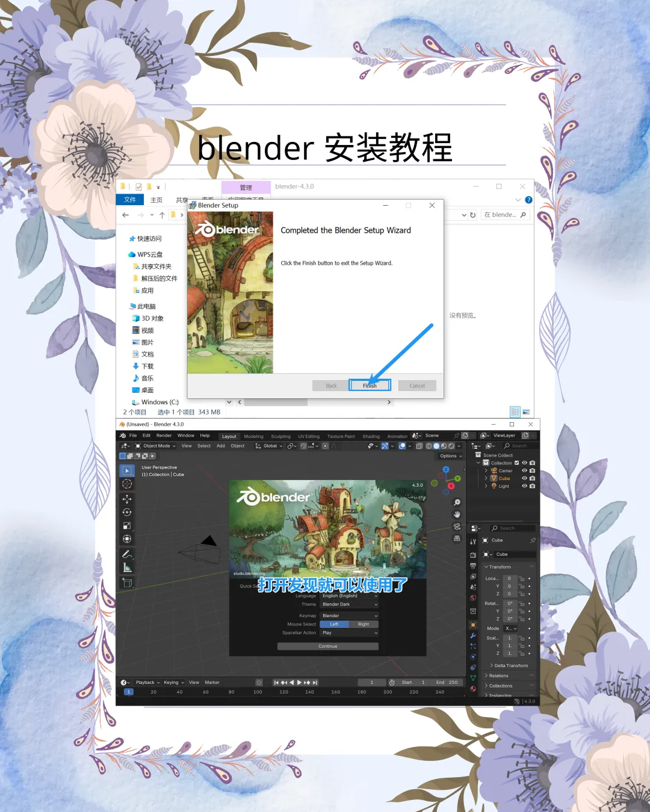Select the Scale tool in Blender toolbar
This screenshot has height=812, width=650.
coord(127,526)
